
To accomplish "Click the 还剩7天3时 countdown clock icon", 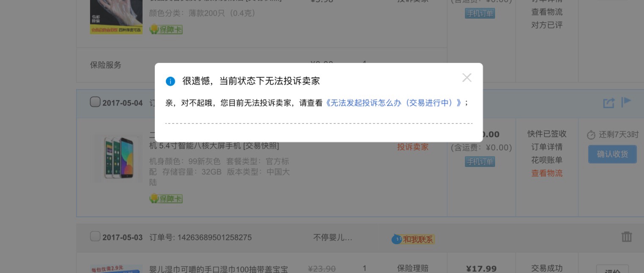I will point(591,135).
